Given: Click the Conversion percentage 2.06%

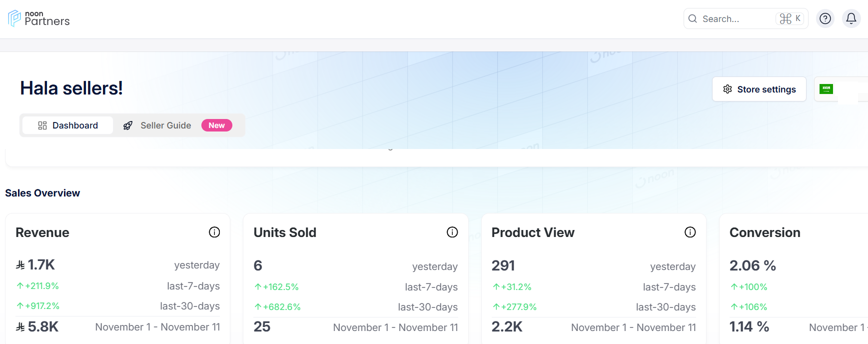Looking at the screenshot, I should pyautogui.click(x=752, y=265).
